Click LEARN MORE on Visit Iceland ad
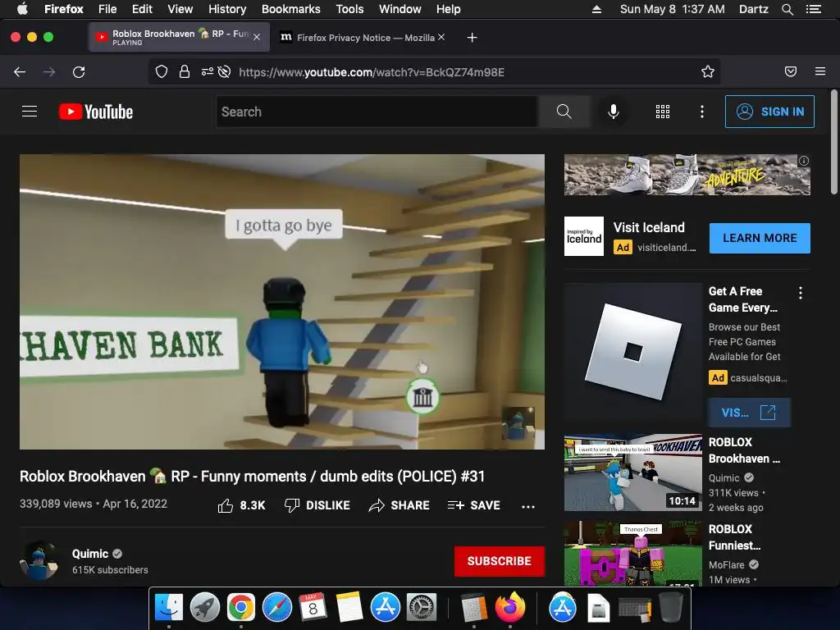Viewport: 840px width, 630px height. (x=760, y=239)
